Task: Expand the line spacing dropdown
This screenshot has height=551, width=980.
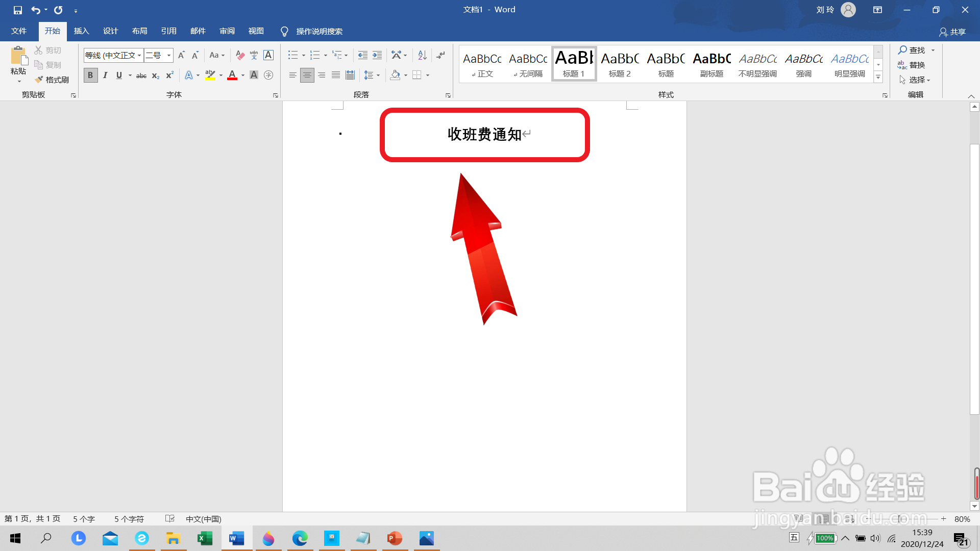Action: pos(378,75)
